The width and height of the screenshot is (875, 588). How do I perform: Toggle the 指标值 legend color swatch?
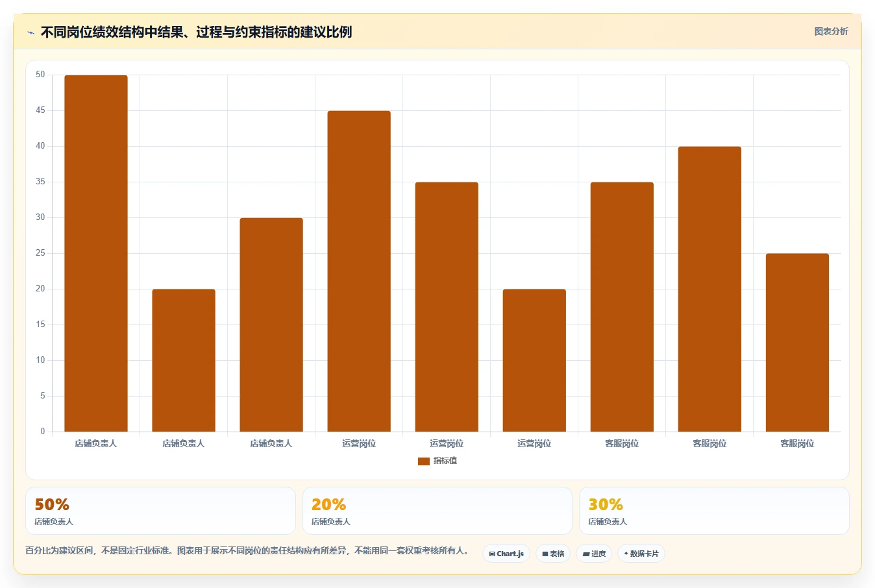tap(424, 461)
